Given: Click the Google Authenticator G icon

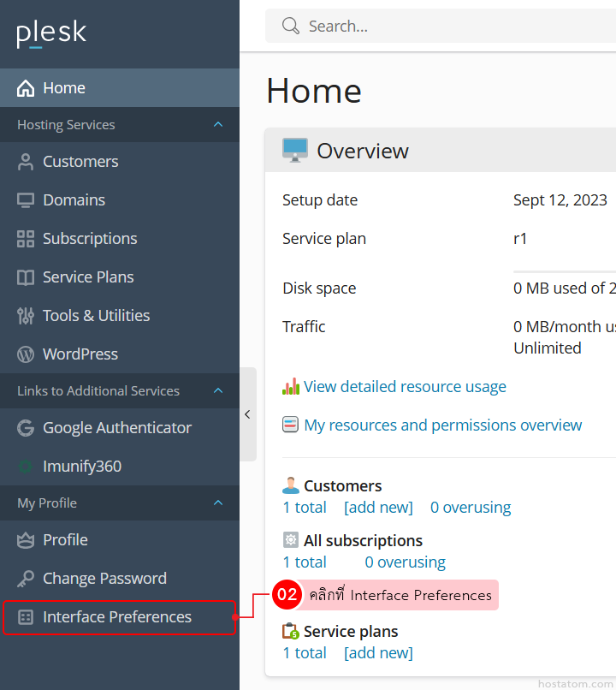Looking at the screenshot, I should click(x=26, y=428).
